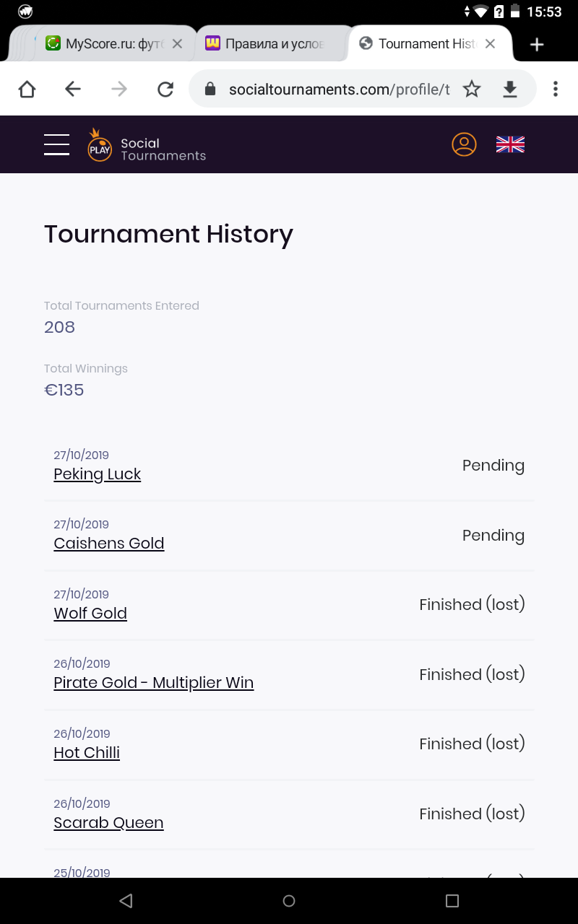
Task: Reload the page with refresh icon
Action: [x=165, y=89]
